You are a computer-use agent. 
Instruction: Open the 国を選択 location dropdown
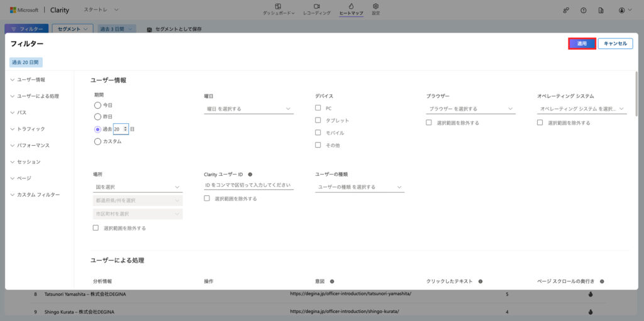coord(138,187)
